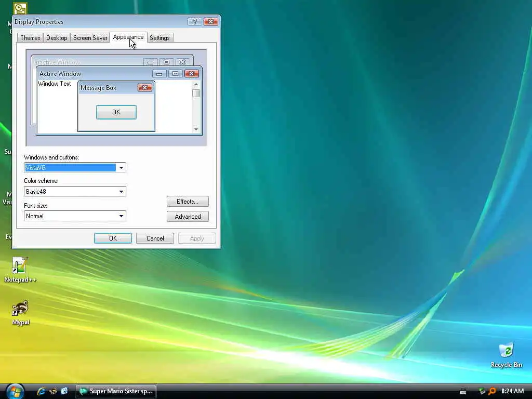
Task: Switch to the Themes tab
Action: click(x=30, y=37)
